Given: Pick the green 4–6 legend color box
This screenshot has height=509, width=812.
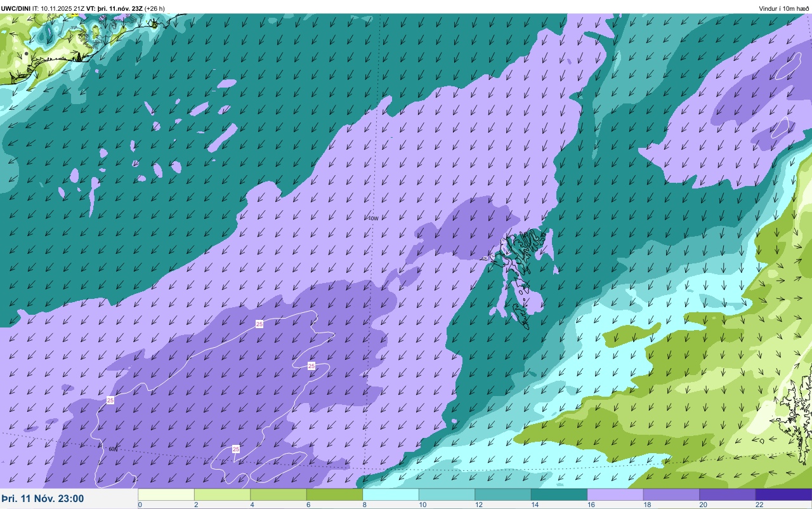Looking at the screenshot, I should click(x=278, y=494).
